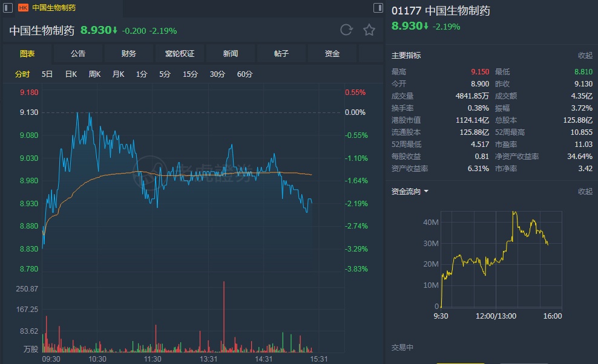Select the 窝轮权证 tab
The height and width of the screenshot is (364, 598).
pos(180,54)
